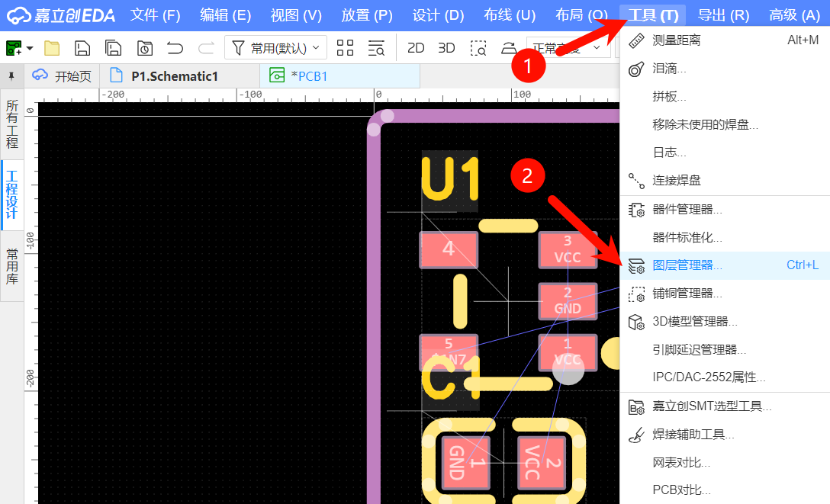Open 嘉立创SMT选型工具... menu entry

(x=725, y=406)
